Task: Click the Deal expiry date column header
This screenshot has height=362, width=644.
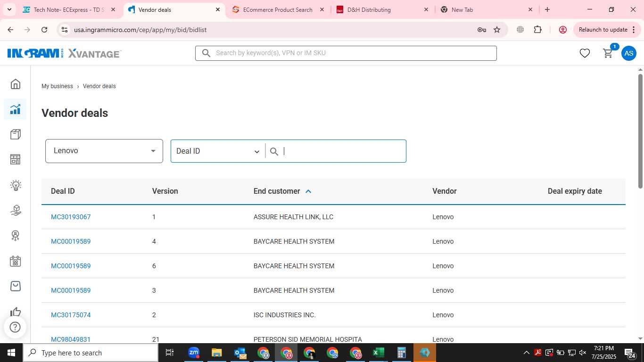Action: (575, 191)
